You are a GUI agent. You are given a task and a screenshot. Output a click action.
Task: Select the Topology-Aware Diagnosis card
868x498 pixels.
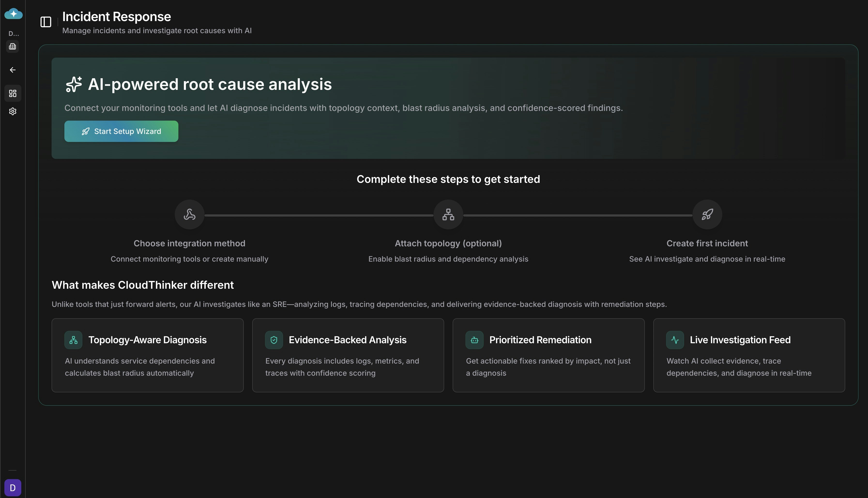147,355
